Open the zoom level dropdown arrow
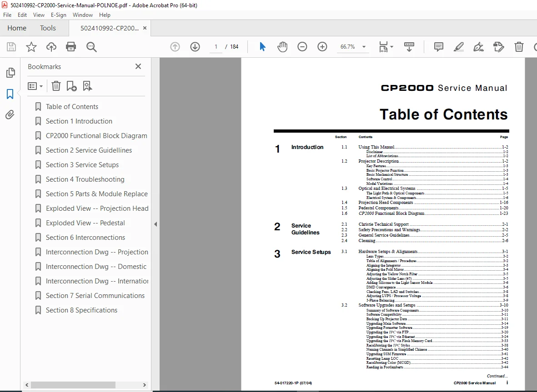This screenshot has width=537, height=392. click(x=364, y=47)
